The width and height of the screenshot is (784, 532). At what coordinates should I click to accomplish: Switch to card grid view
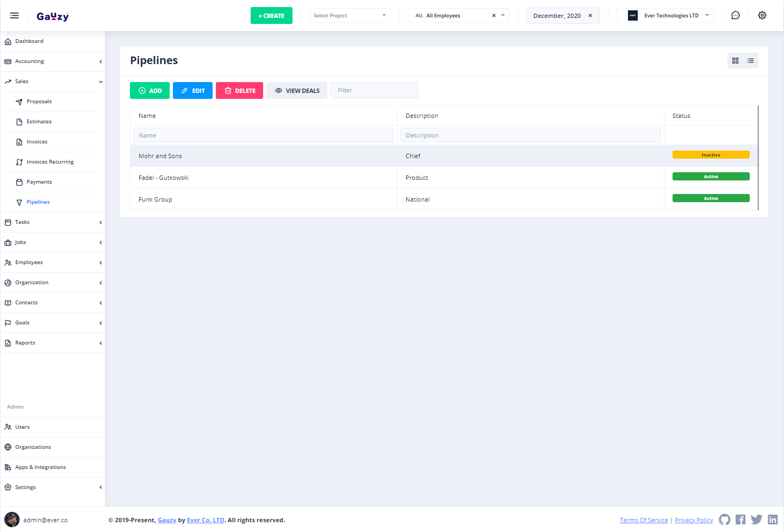coord(735,61)
